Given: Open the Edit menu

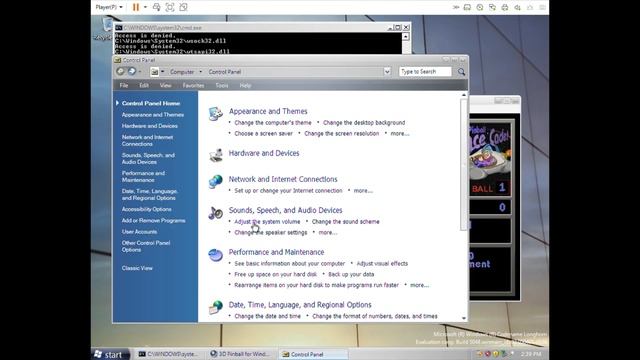Looking at the screenshot, I should click(144, 85).
